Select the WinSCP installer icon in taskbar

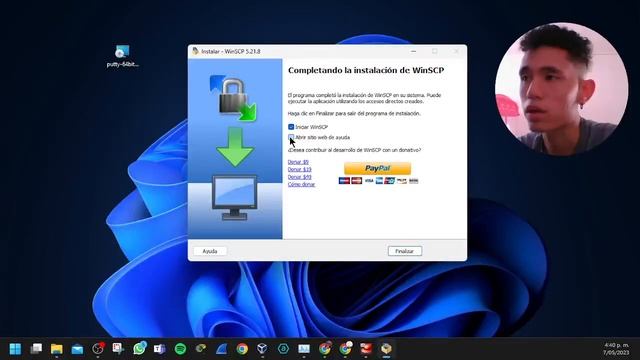click(x=386, y=349)
